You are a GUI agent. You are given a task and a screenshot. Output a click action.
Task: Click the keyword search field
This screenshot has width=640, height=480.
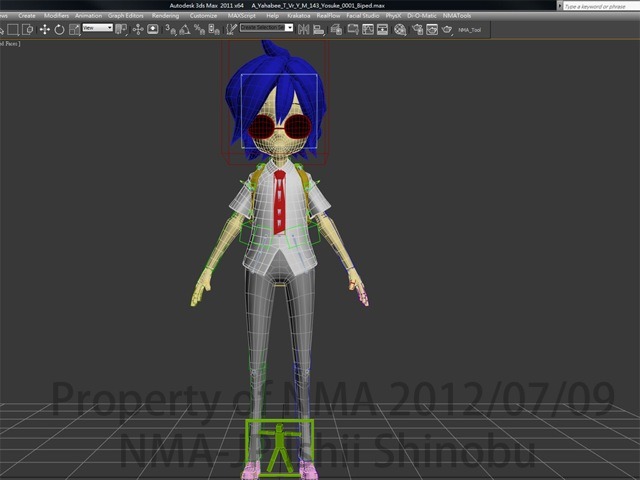(x=601, y=6)
